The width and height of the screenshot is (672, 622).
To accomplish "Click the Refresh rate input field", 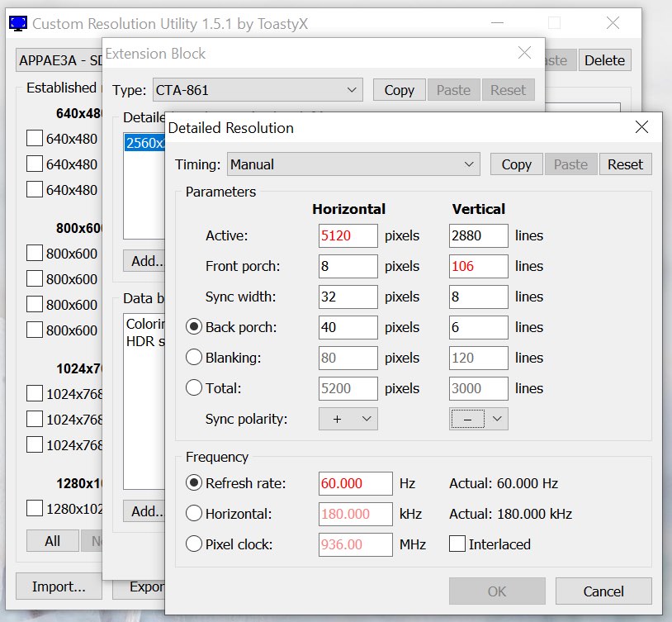I will point(355,483).
